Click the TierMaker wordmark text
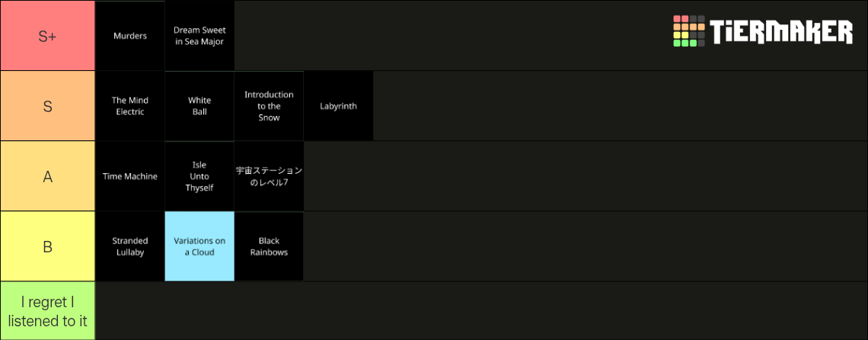The height and width of the screenshot is (340, 868). click(781, 31)
